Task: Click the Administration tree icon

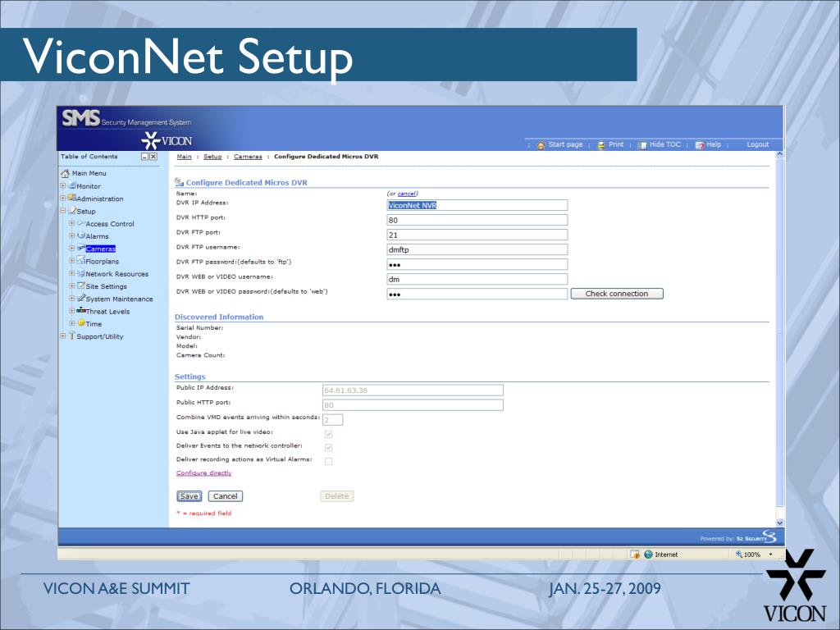Action: (x=72, y=198)
